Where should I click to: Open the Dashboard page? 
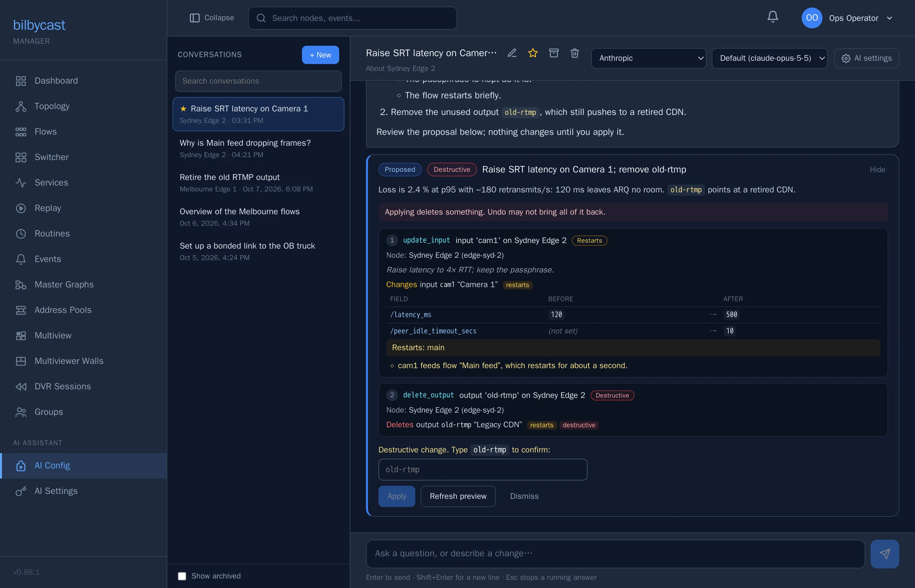(83, 81)
